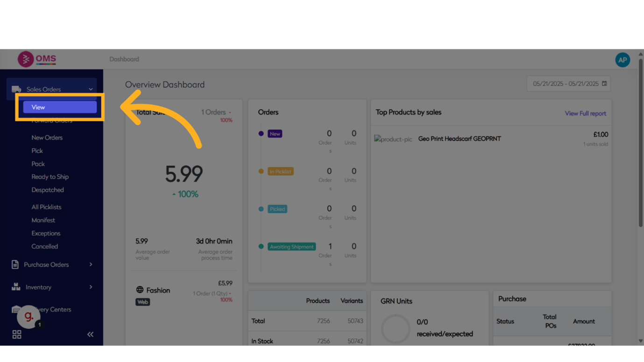This screenshot has width=644, height=362.
Task: Select View under Sales Orders
Action: click(60, 107)
